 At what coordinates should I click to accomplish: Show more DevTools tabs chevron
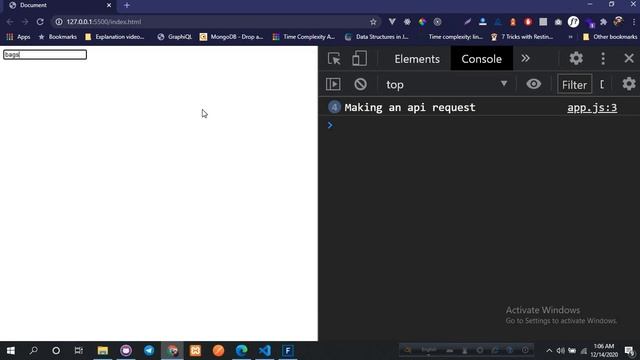[x=525, y=58]
